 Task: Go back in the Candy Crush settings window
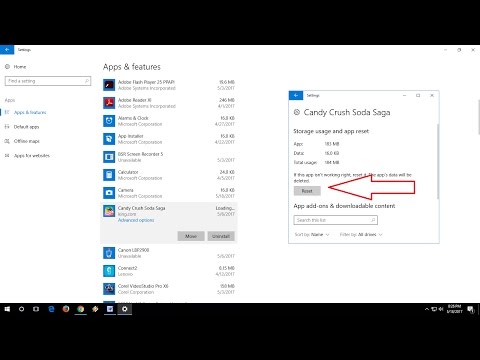pyautogui.click(x=296, y=95)
